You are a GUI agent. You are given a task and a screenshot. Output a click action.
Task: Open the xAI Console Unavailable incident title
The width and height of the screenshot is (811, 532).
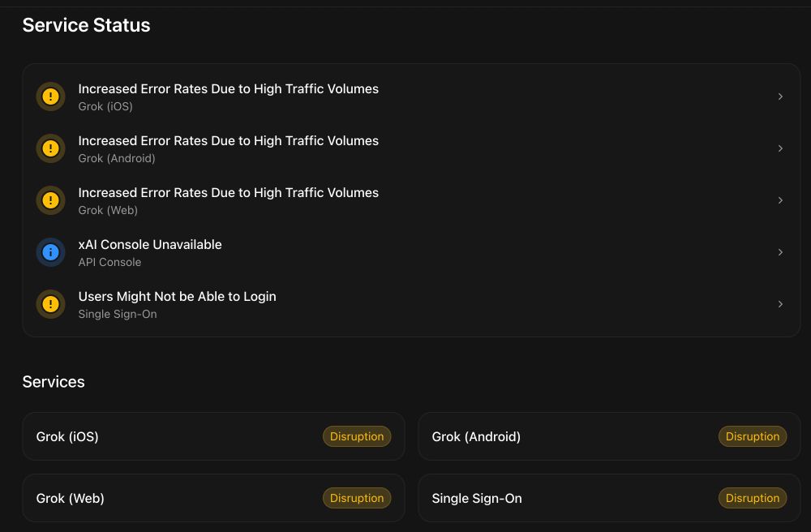(x=150, y=244)
